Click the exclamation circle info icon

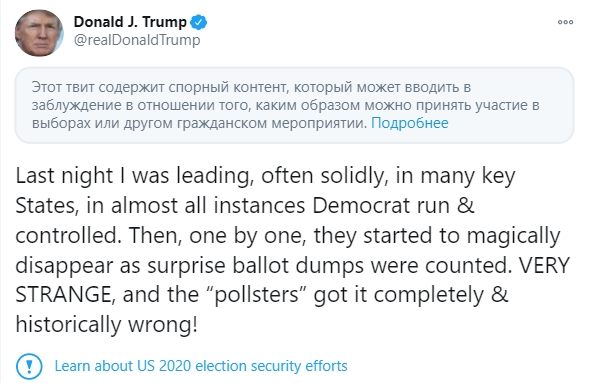tap(29, 366)
